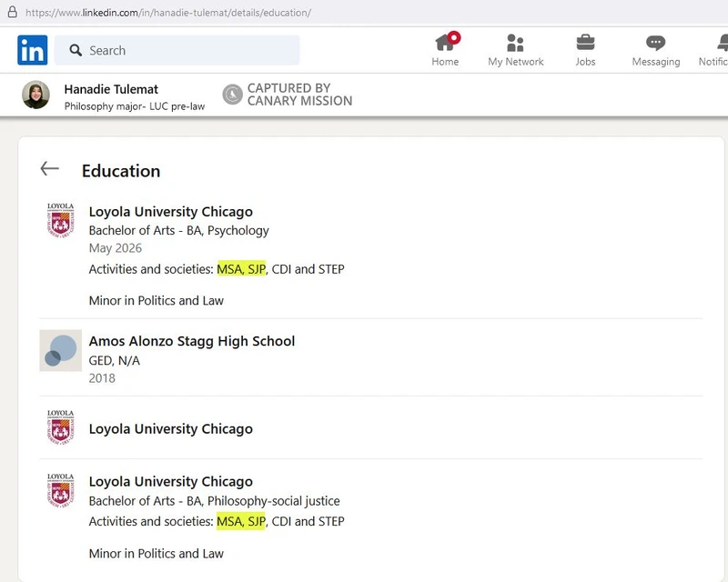Click the '2018' year text

(102, 378)
